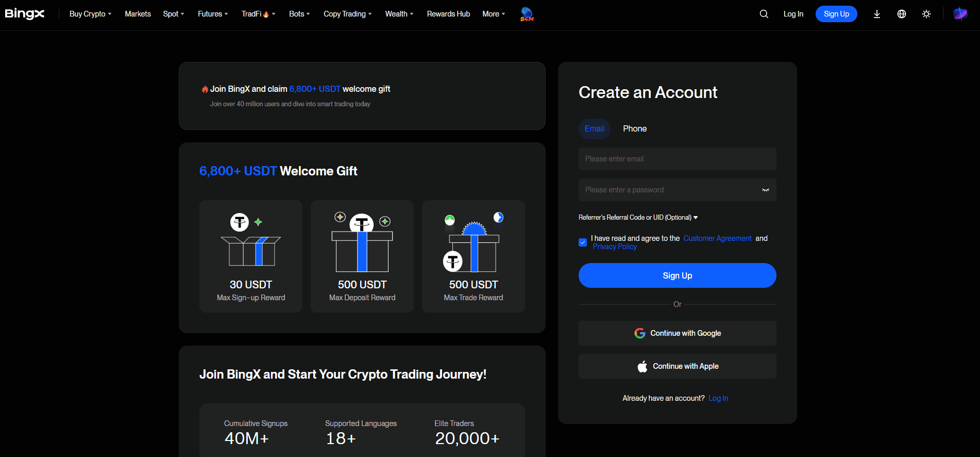Submit the form's Sign Up button
The height and width of the screenshot is (457, 980).
pos(678,275)
